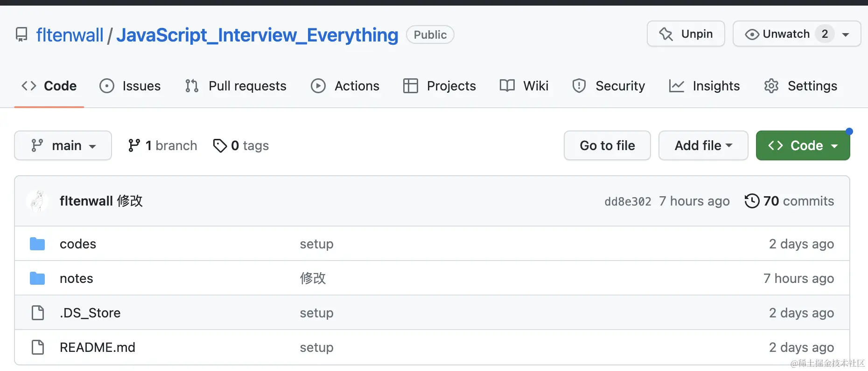
Task: Click the repository book icon beside fltenwall
Action: (21, 34)
